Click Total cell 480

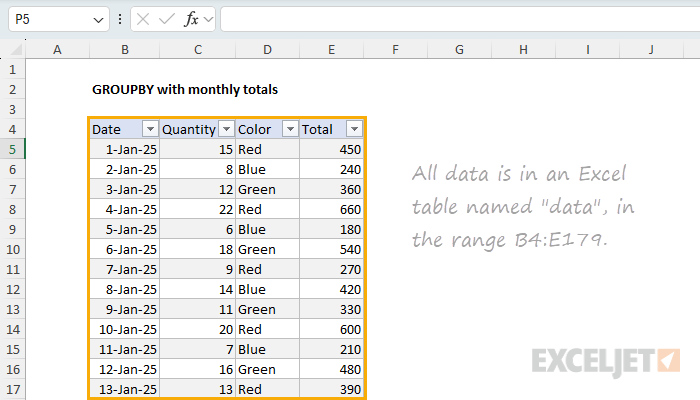(x=331, y=370)
